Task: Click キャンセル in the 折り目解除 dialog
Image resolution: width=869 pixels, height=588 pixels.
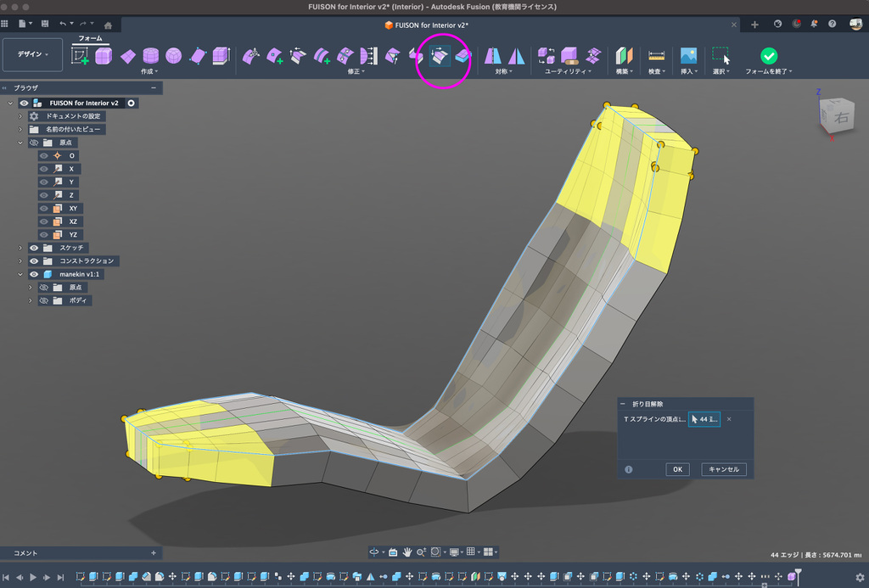Action: click(x=723, y=469)
